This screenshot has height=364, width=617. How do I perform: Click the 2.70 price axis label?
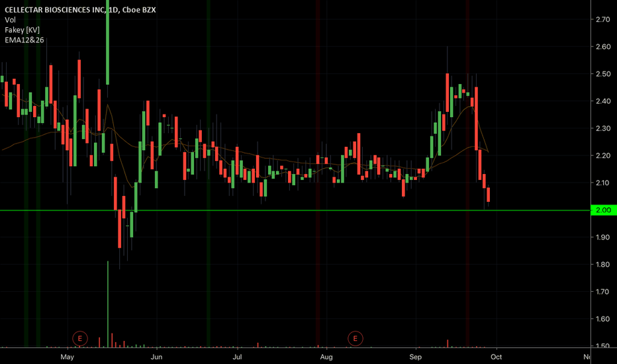point(603,19)
